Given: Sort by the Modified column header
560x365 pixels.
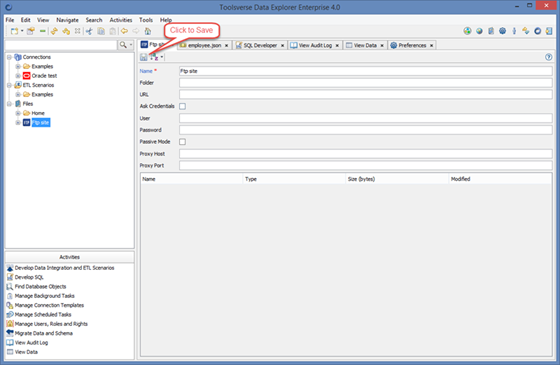Looking at the screenshot, I should [x=500, y=179].
